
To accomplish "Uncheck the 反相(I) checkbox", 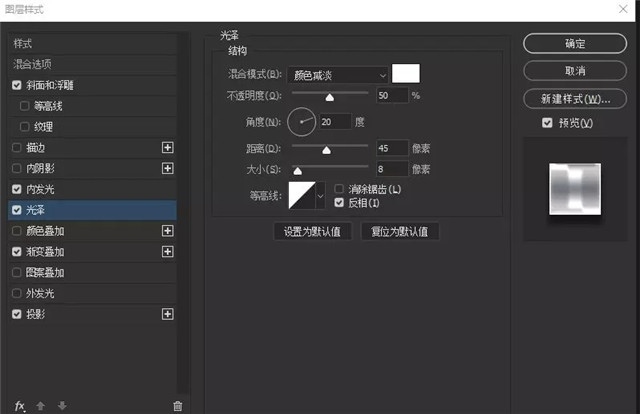I will (x=339, y=203).
